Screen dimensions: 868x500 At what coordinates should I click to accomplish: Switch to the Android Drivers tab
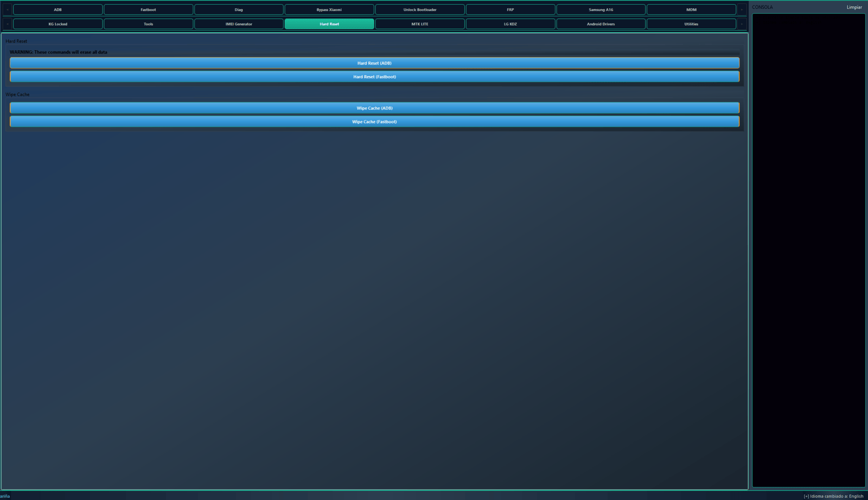click(601, 24)
